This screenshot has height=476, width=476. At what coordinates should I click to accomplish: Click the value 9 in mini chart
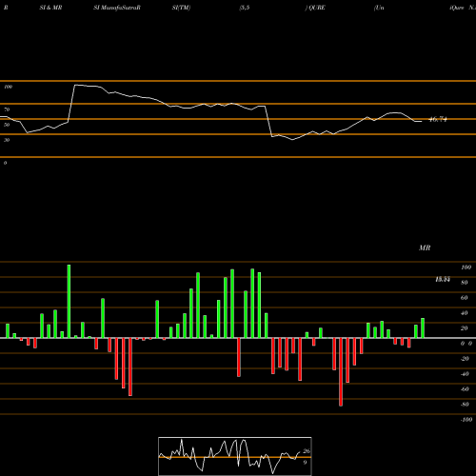305,463
